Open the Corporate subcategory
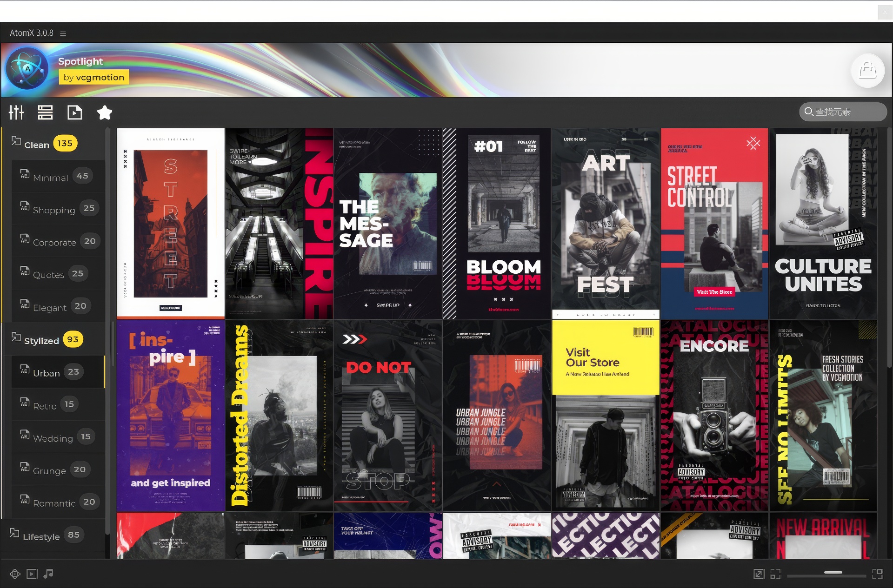 tap(58, 241)
